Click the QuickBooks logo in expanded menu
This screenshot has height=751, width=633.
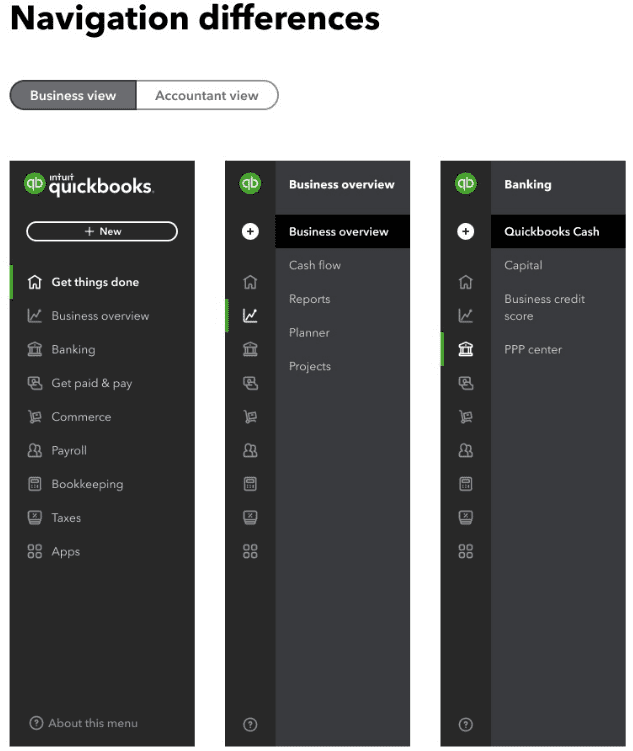89,184
